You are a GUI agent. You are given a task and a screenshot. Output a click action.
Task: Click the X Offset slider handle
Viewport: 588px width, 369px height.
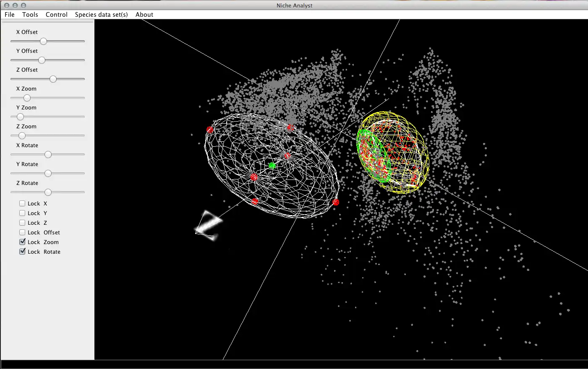click(43, 41)
